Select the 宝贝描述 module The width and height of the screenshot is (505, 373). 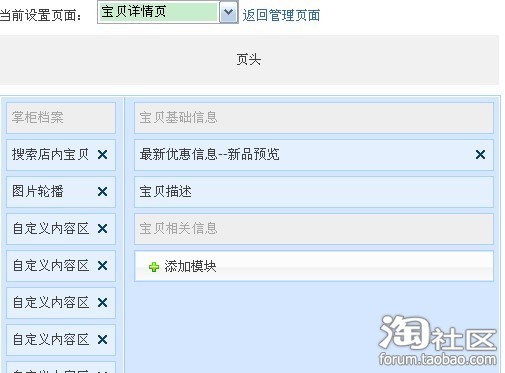(314, 192)
